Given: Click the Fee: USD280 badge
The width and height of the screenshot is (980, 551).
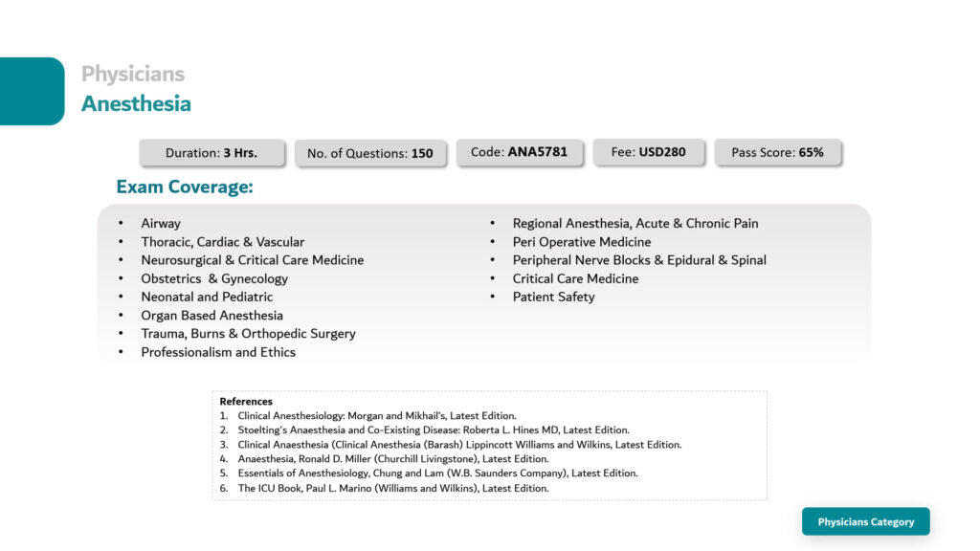Looking at the screenshot, I should [649, 152].
